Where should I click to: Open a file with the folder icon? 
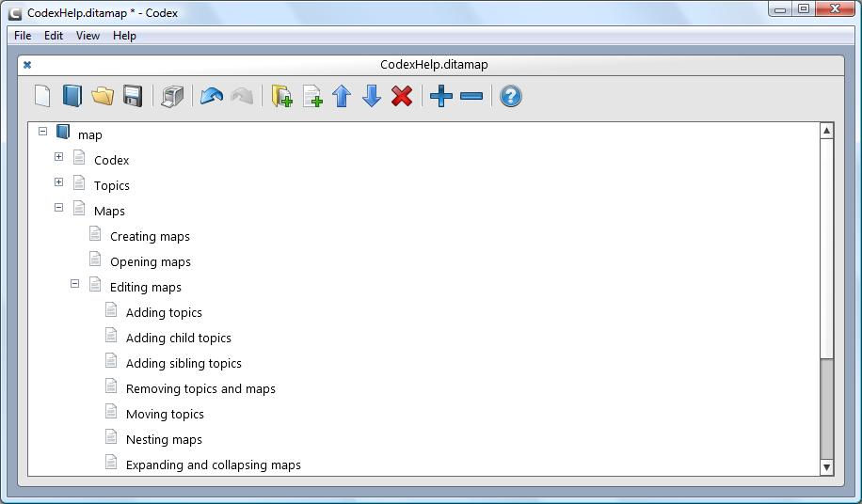click(103, 96)
